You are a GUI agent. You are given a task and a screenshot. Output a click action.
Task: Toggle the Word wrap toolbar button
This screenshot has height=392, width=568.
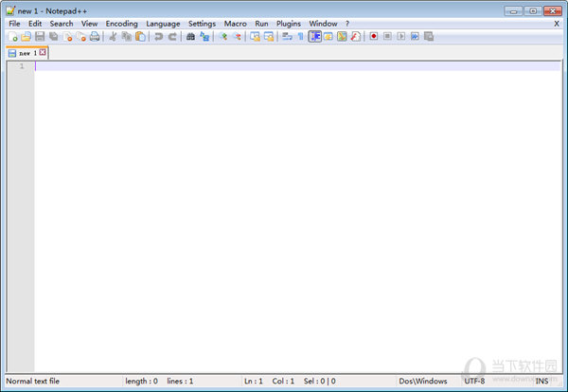pyautogui.click(x=287, y=37)
